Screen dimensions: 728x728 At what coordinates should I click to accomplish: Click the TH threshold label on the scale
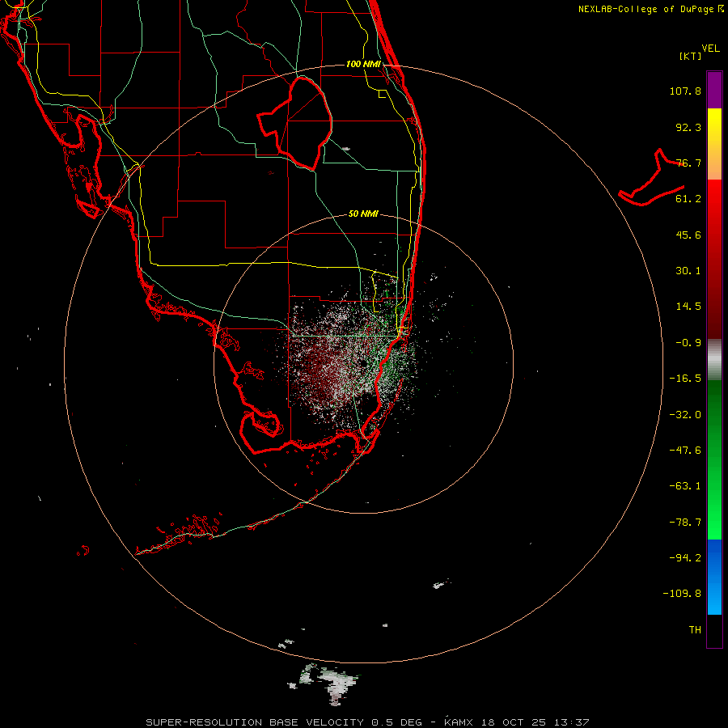tap(695, 629)
